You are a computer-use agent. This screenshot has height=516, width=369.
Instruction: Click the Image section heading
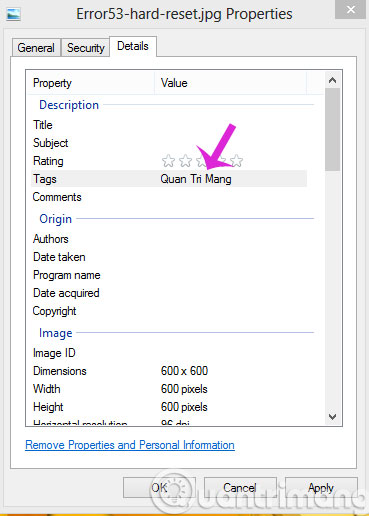coord(56,333)
